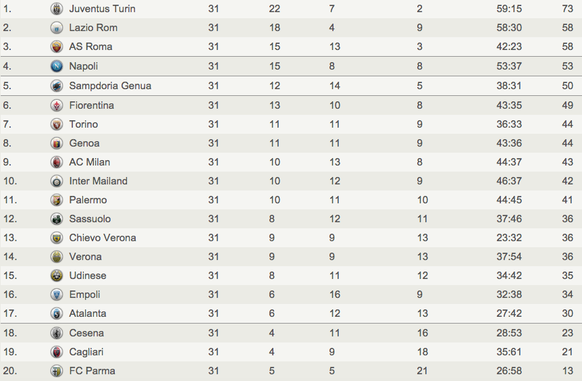Open the Chievo Verona team link
Screen dimensions: 582x381
[x=102, y=238]
